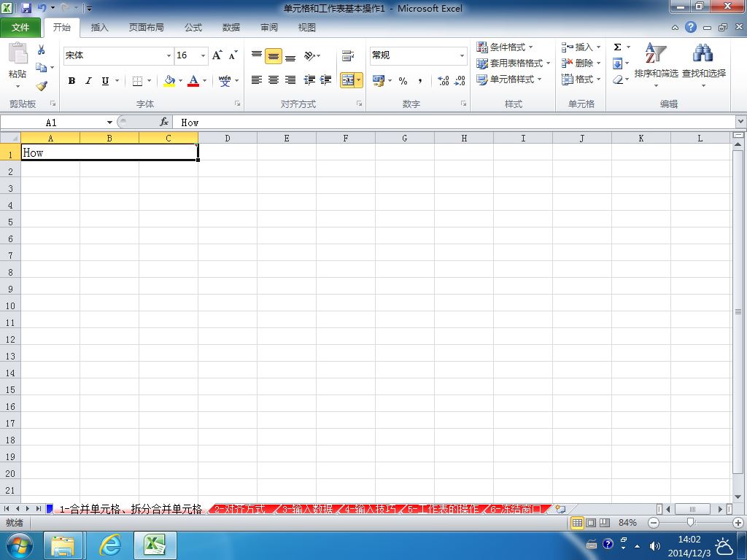
Task: Open 单元格样式 cell styles menu
Action: [509, 79]
